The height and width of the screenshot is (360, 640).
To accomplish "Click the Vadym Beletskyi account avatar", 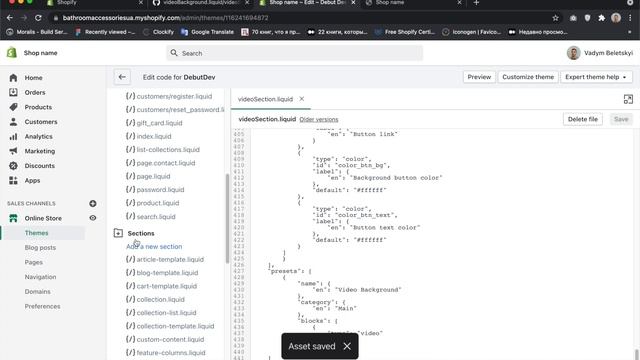I will click(x=573, y=53).
